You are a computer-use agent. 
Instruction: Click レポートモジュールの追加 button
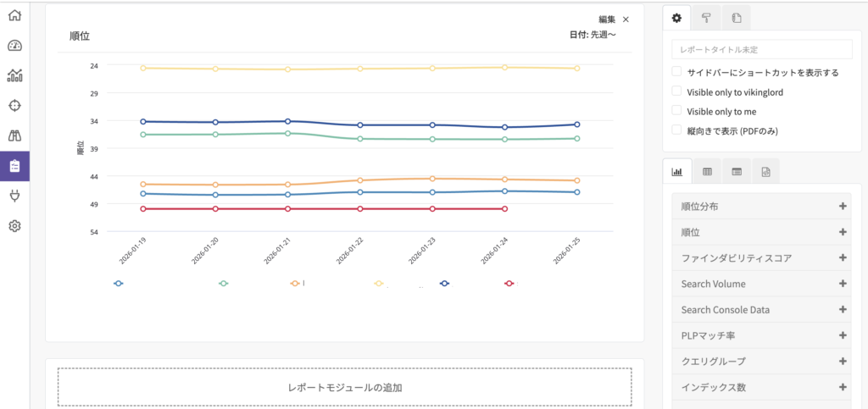344,388
